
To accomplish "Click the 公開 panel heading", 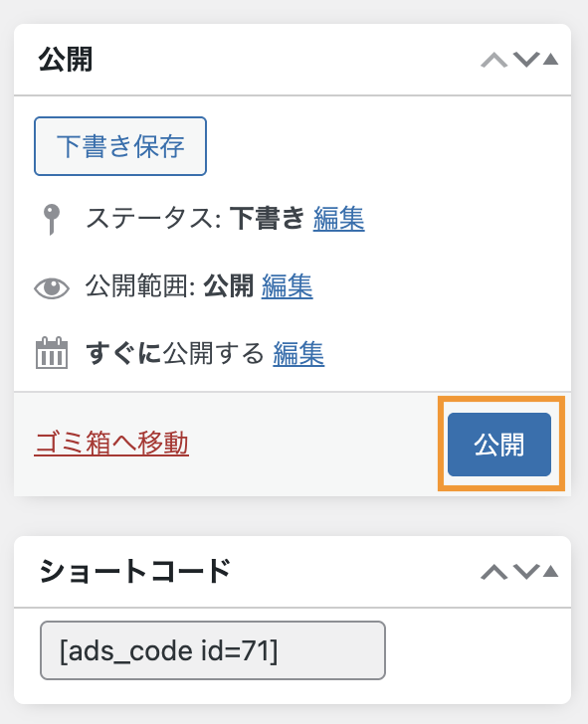I will click(66, 60).
